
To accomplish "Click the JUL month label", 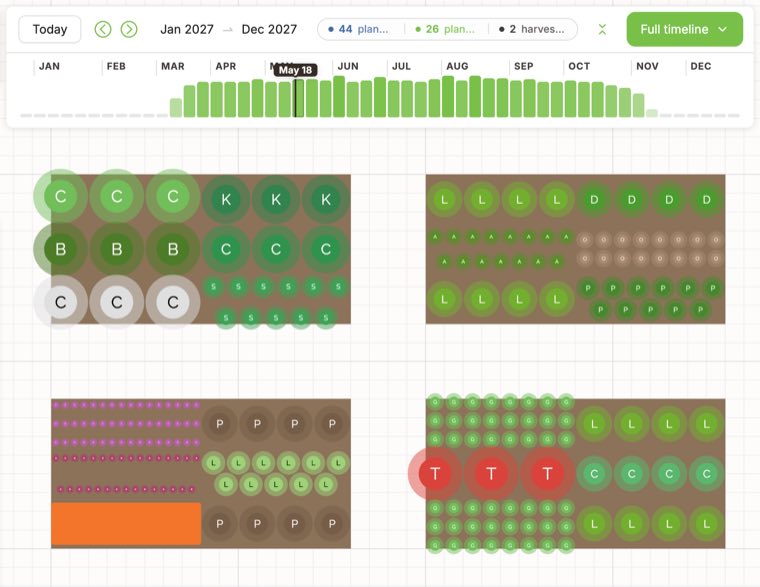I will (x=401, y=66).
